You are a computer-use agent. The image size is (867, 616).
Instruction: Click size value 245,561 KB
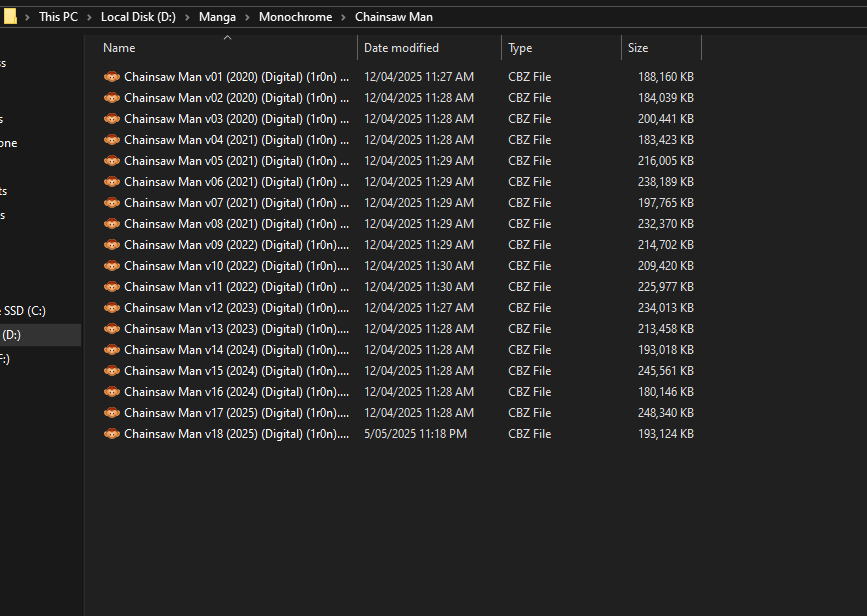(x=666, y=371)
